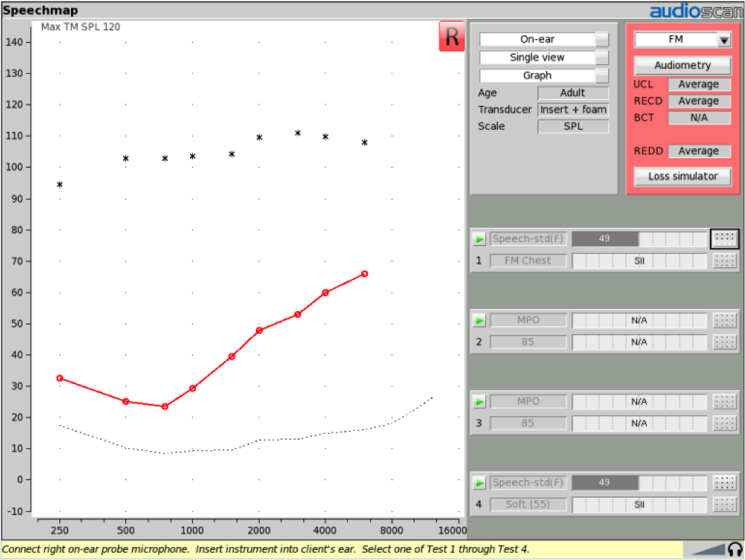Click Test 4 SII indicator bar
Screen dimensions: 745x560
pos(639,505)
